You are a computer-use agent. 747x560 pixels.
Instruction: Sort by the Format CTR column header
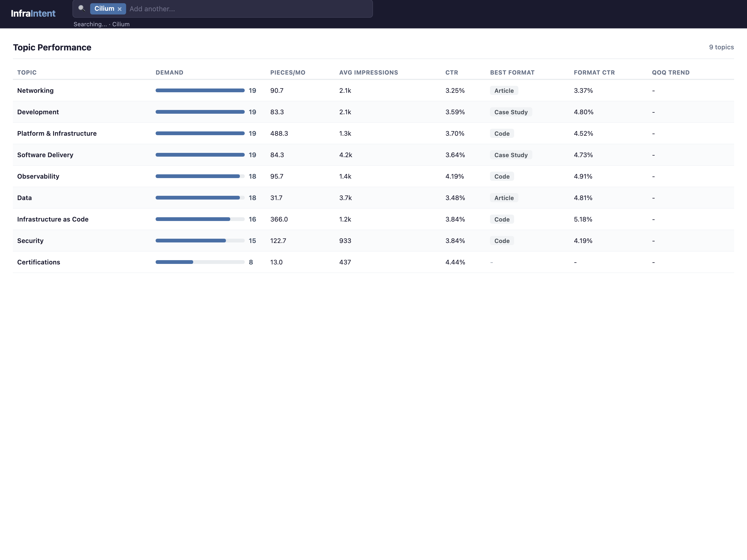point(594,72)
